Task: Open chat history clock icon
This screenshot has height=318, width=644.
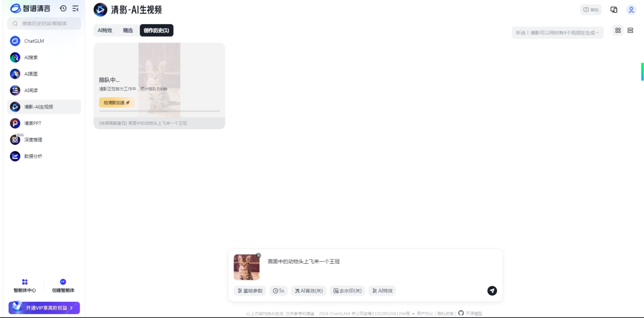Action: tap(63, 8)
